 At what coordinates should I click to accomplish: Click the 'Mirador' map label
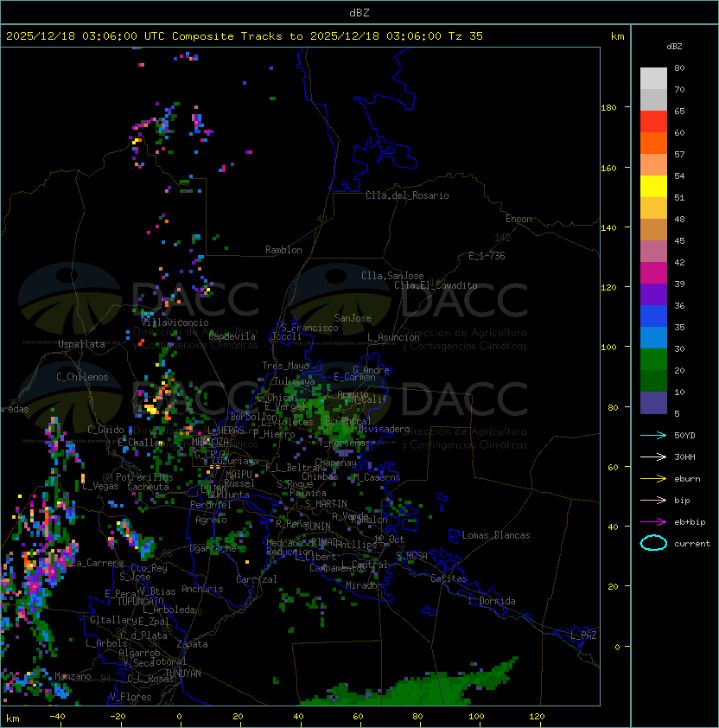coord(364,585)
